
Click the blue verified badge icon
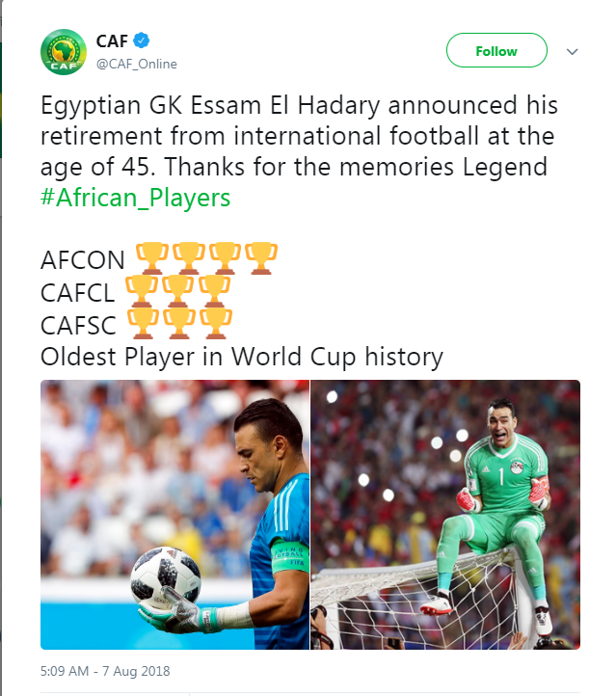pos(141,40)
